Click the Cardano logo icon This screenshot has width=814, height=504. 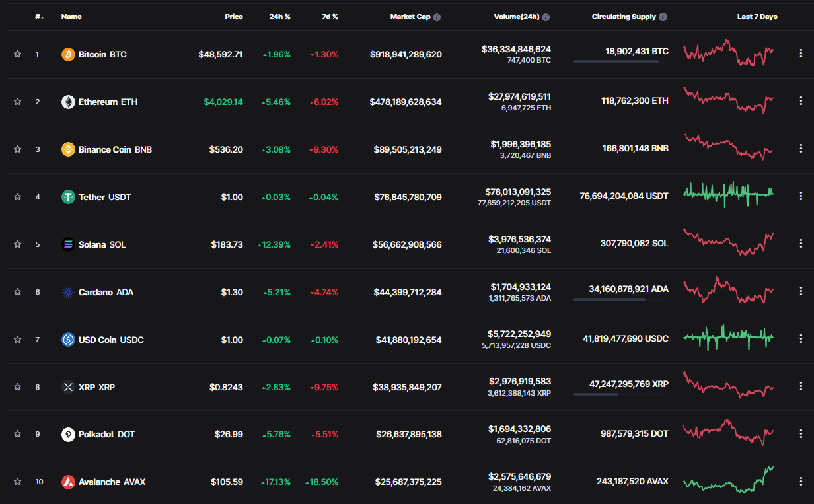68,292
